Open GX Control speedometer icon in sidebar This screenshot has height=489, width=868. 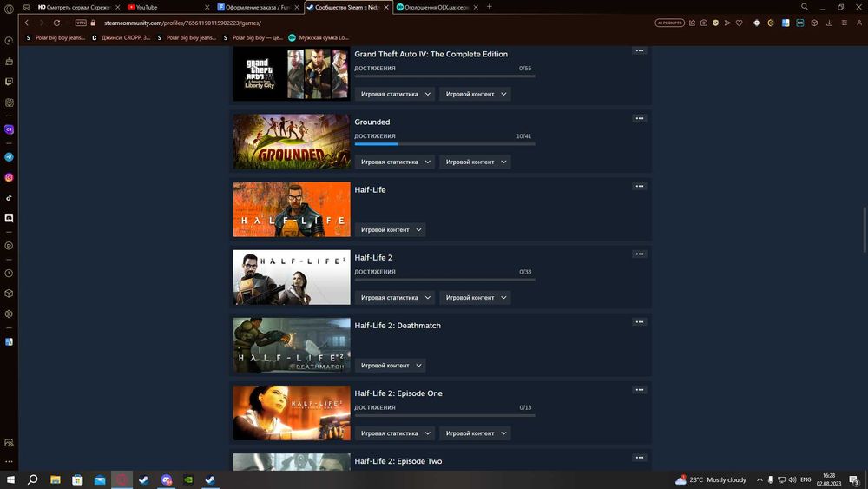coord(9,41)
